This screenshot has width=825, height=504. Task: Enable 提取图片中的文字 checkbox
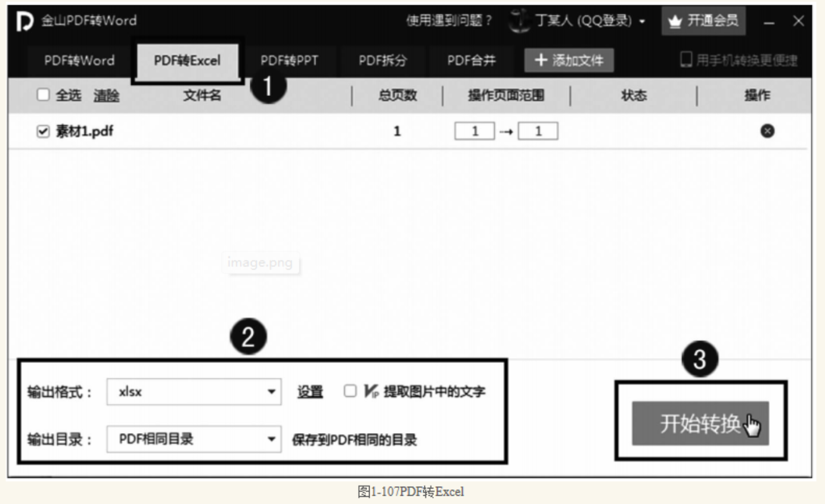tap(351, 391)
